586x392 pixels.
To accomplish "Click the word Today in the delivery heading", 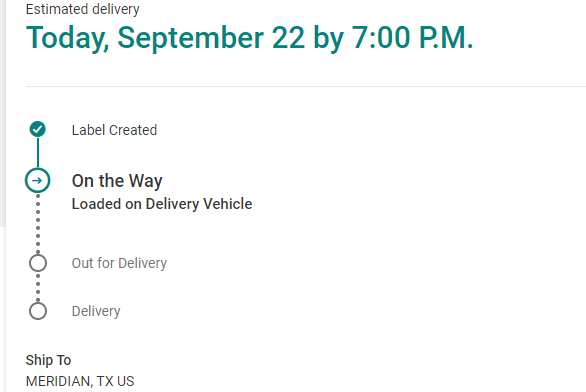I will tap(68, 38).
